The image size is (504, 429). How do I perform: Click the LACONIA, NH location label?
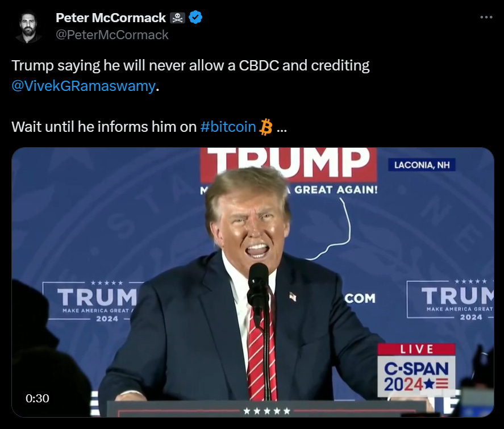pyautogui.click(x=422, y=165)
